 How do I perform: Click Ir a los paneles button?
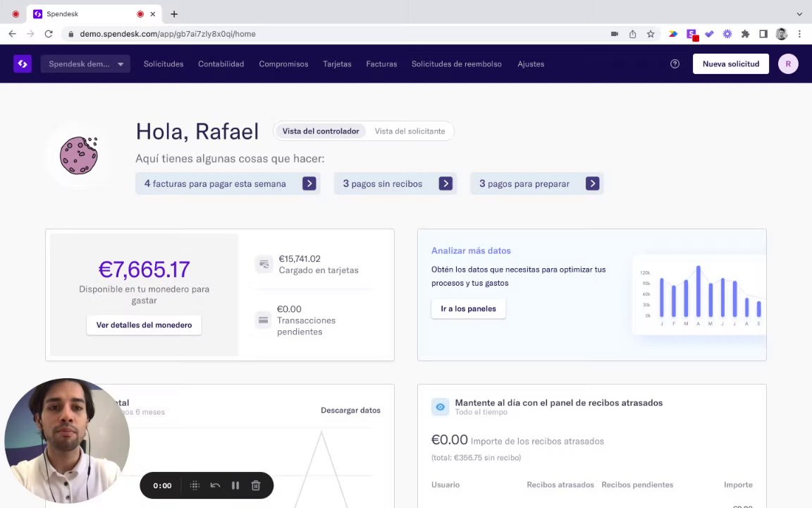point(468,308)
